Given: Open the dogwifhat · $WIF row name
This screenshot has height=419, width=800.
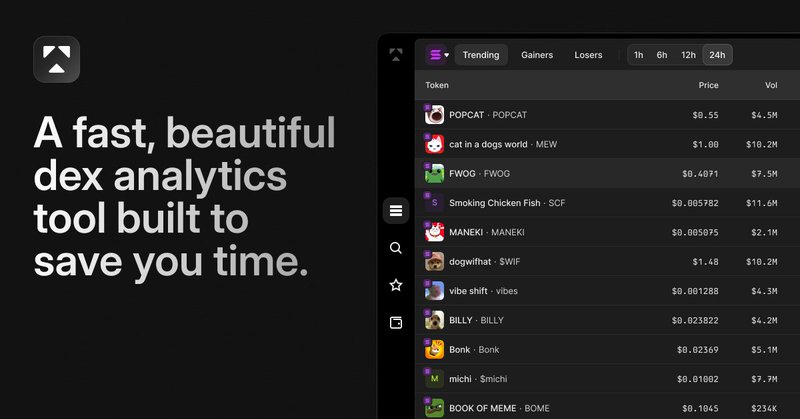Looking at the screenshot, I should click(x=485, y=262).
